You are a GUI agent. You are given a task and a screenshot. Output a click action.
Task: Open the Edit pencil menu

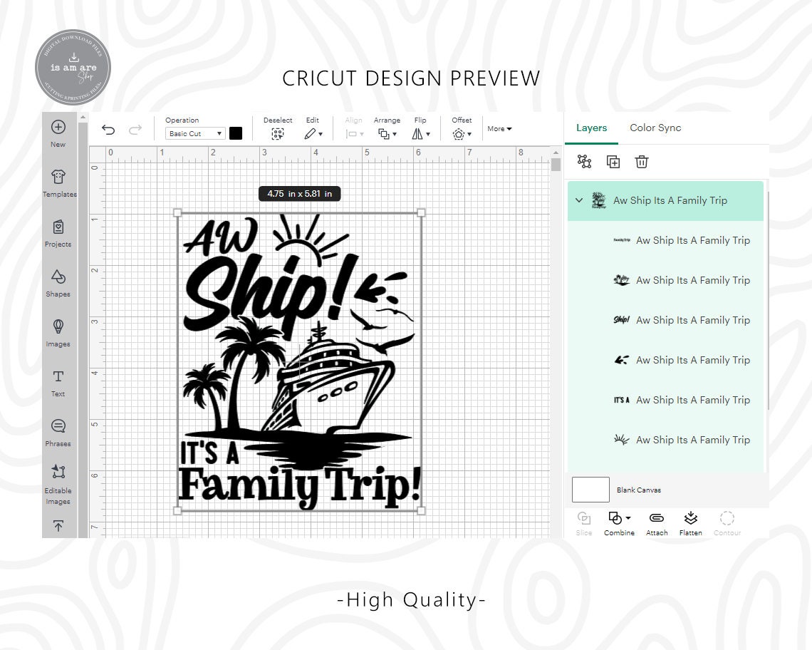point(313,134)
